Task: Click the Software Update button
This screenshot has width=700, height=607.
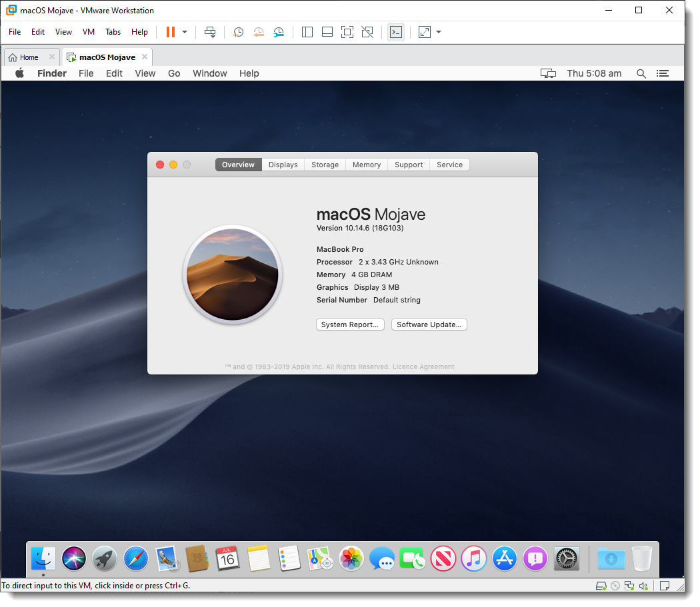Action: tap(429, 325)
